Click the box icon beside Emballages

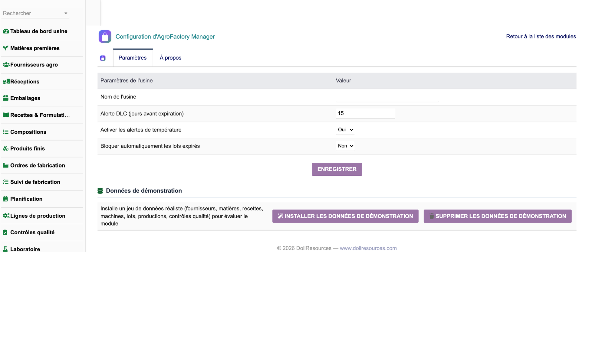click(x=6, y=98)
